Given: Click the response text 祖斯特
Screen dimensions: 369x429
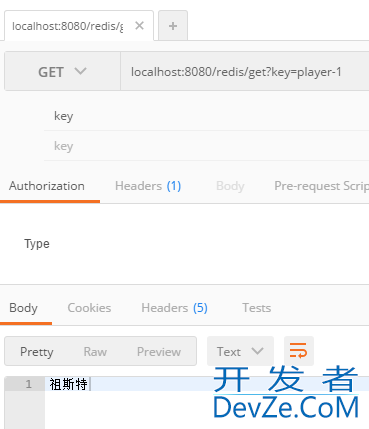Looking at the screenshot, I should click(69, 384).
